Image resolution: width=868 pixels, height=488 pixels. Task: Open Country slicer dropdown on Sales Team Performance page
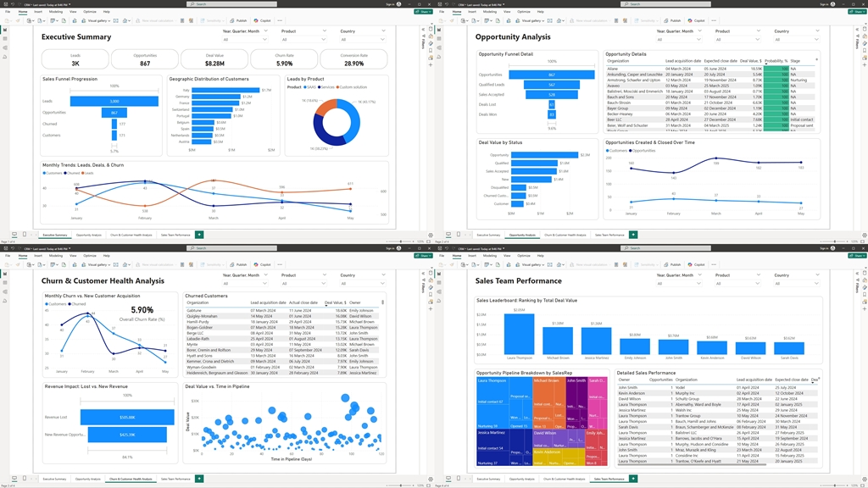tap(792, 283)
